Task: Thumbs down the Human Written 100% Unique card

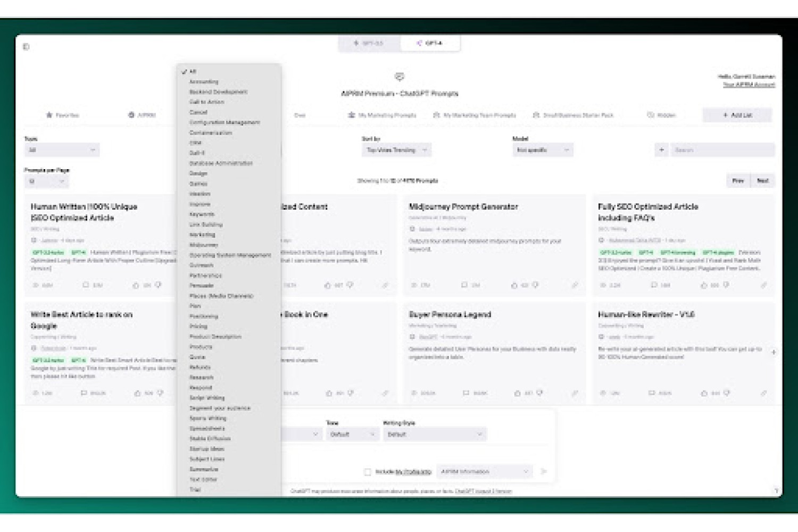Action: pos(158,285)
